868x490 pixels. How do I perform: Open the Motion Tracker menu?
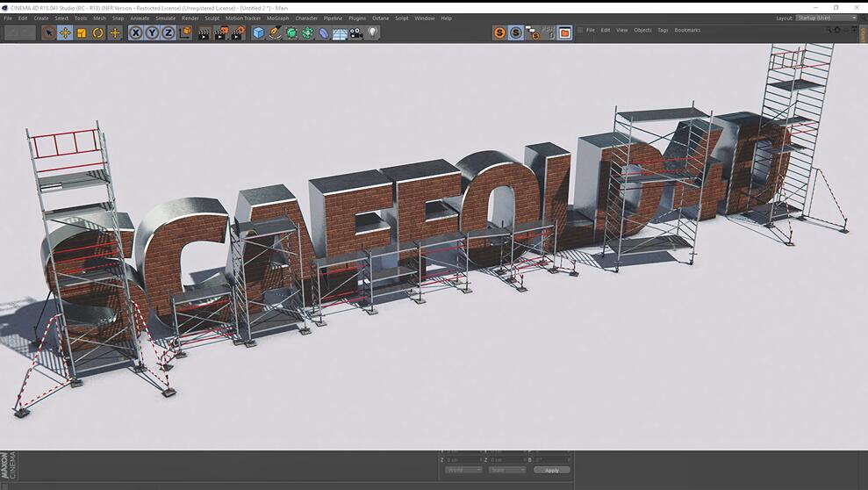(x=243, y=18)
